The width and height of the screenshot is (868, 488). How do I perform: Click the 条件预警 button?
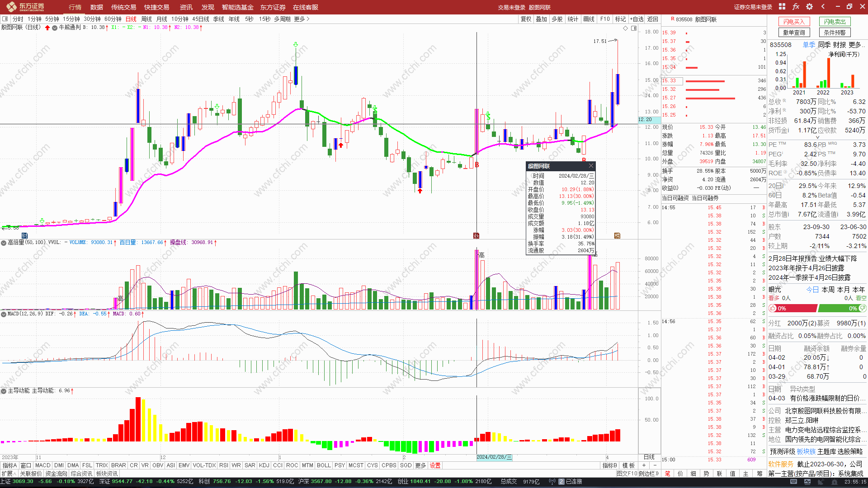(x=834, y=33)
